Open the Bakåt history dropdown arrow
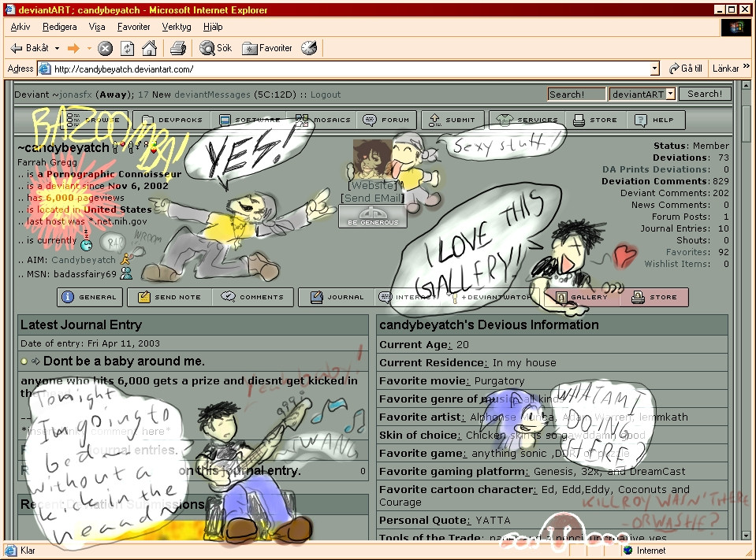Screen dimensions: 756x560 click(57, 48)
